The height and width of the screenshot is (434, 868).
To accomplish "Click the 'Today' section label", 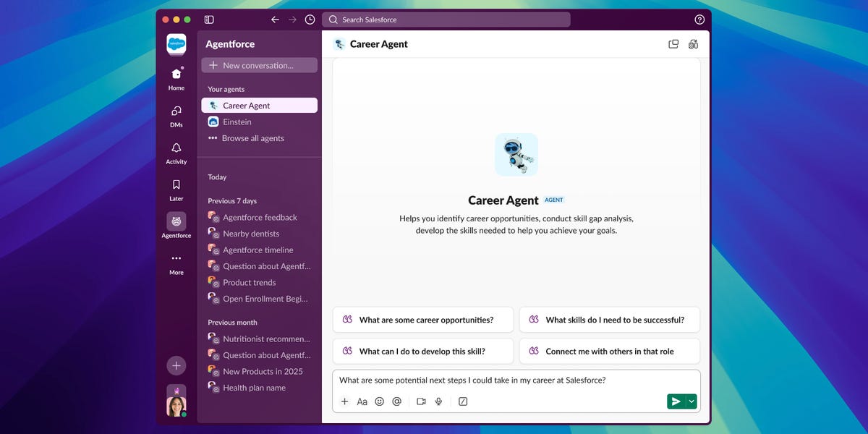I will tap(217, 177).
